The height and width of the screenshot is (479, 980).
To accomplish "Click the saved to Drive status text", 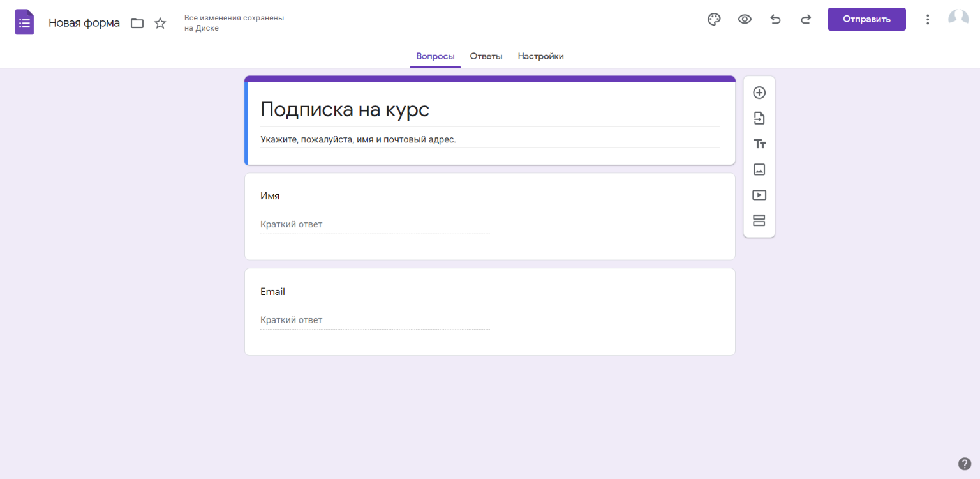I will [x=234, y=23].
